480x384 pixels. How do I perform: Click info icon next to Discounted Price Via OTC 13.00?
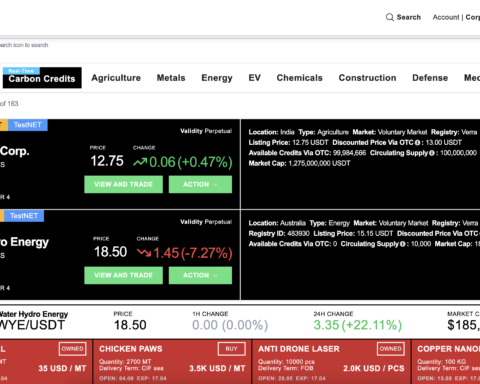click(x=417, y=143)
